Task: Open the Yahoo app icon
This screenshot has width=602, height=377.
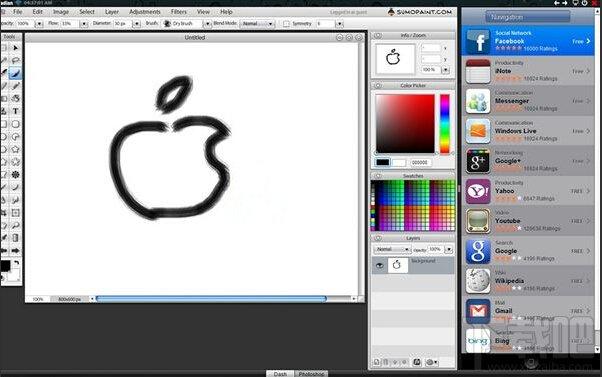Action: point(478,191)
